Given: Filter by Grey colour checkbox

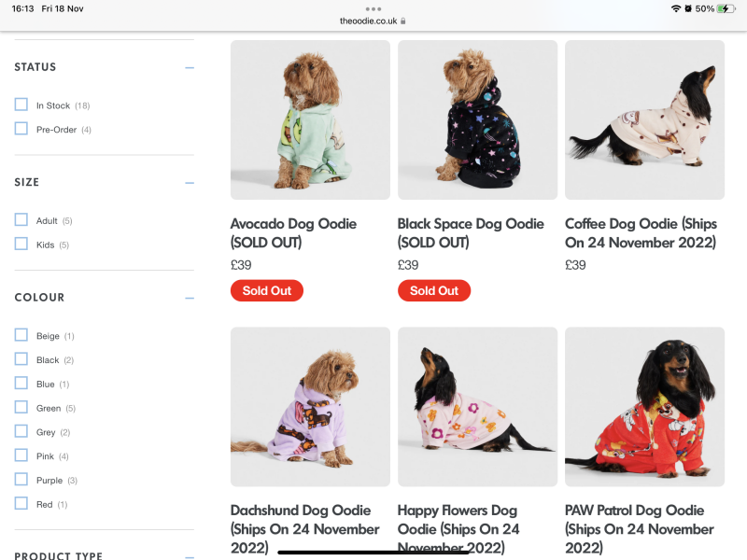Looking at the screenshot, I should [21, 431].
